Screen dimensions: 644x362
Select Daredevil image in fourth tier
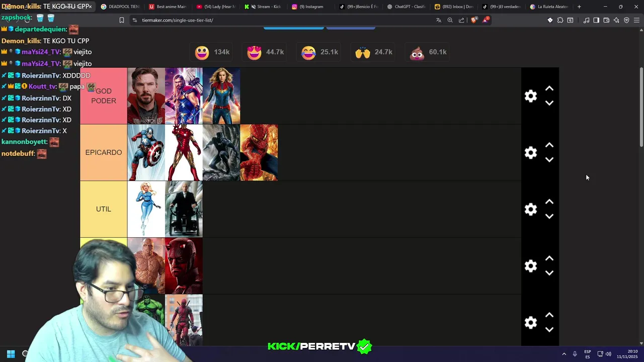tap(184, 266)
